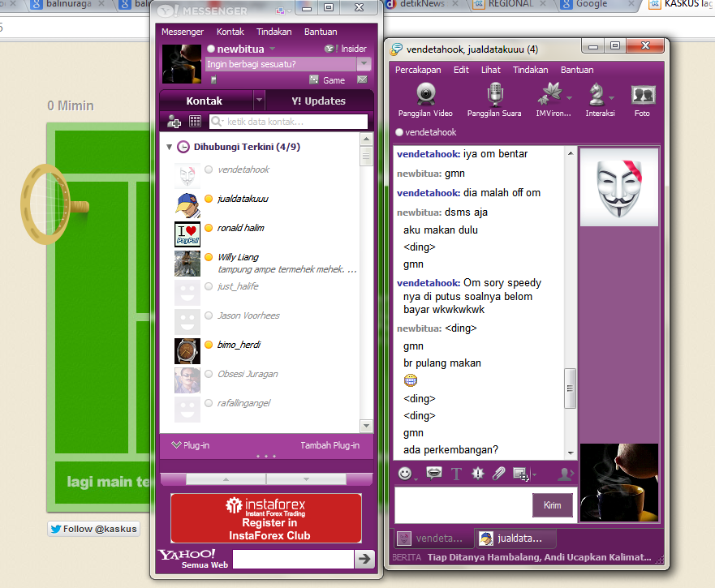Click ronald halim online status dot

(x=209, y=228)
